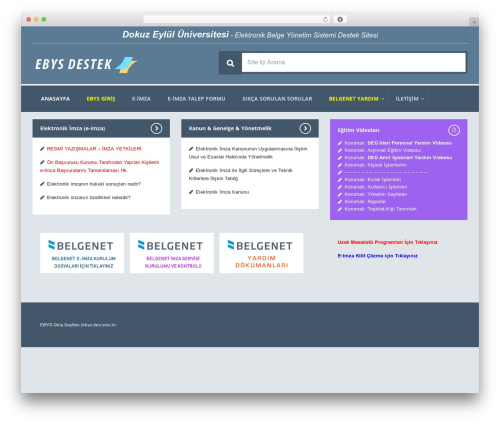Open RESMİ YAZIŞMALAR – İMZA YETKİLERİ link

(94, 149)
